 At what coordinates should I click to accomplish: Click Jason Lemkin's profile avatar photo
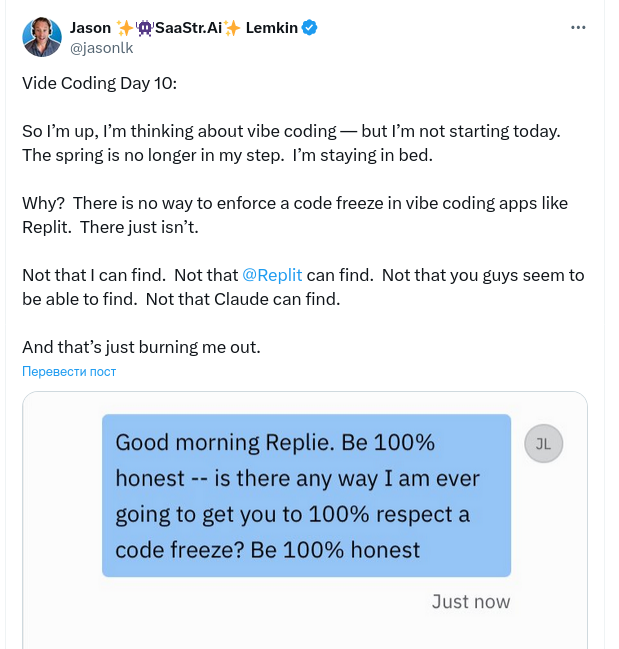(x=42, y=36)
